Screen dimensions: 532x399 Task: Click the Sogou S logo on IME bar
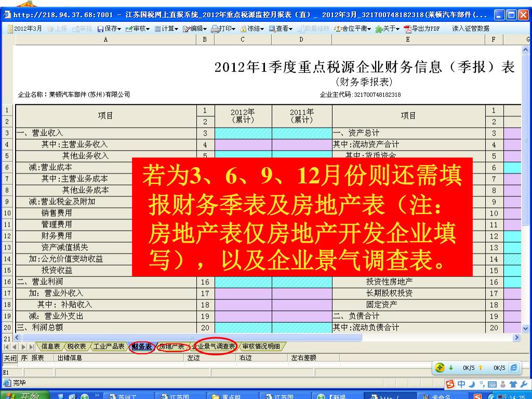(450, 384)
